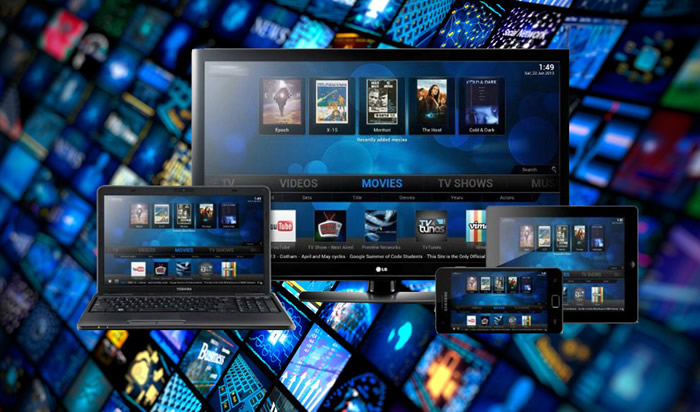Open the Epoch poster on the tablet screen
The height and width of the screenshot is (412, 700).
[527, 236]
